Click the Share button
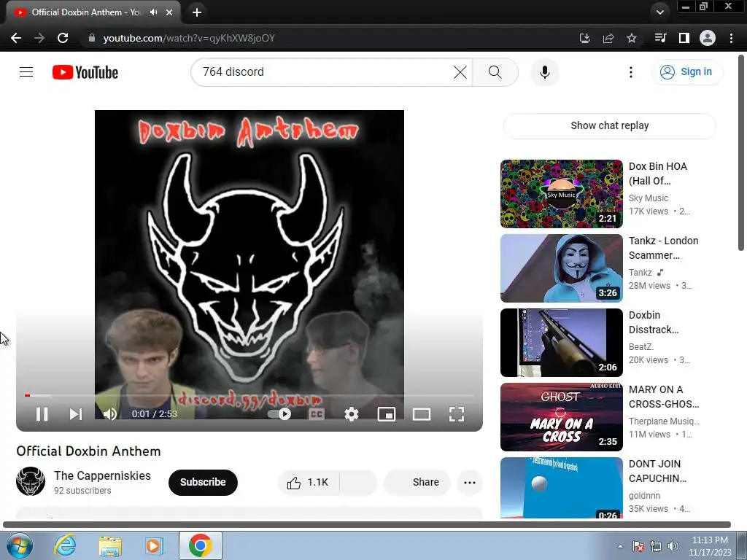The image size is (747, 560). click(417, 483)
